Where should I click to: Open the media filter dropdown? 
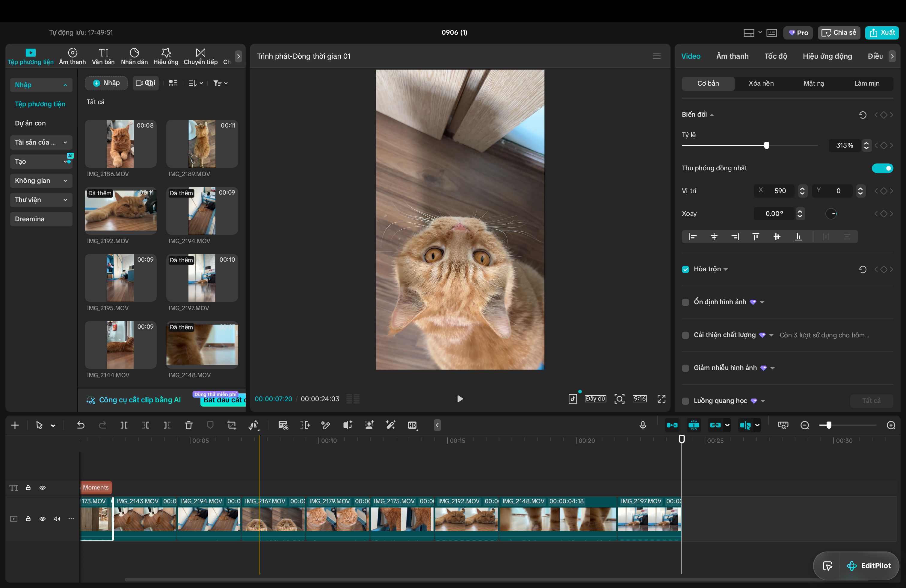click(x=220, y=83)
